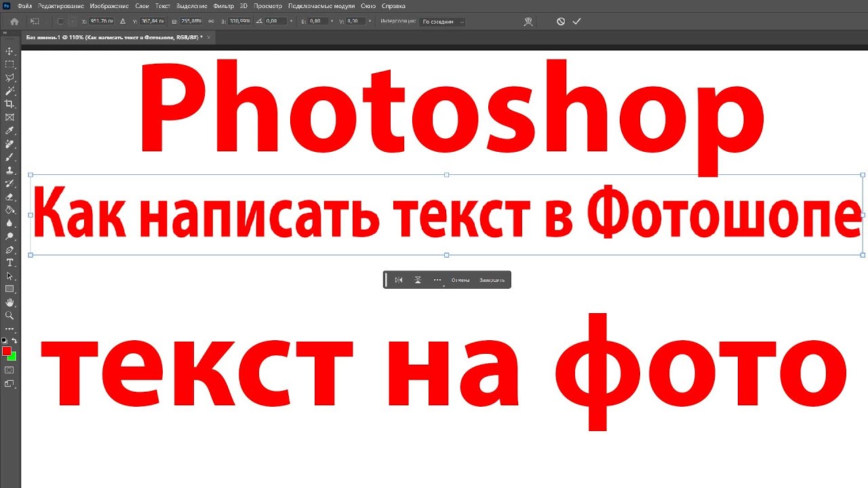This screenshot has height=488, width=868.
Task: Cancel transform using the options bar icon
Action: [561, 22]
